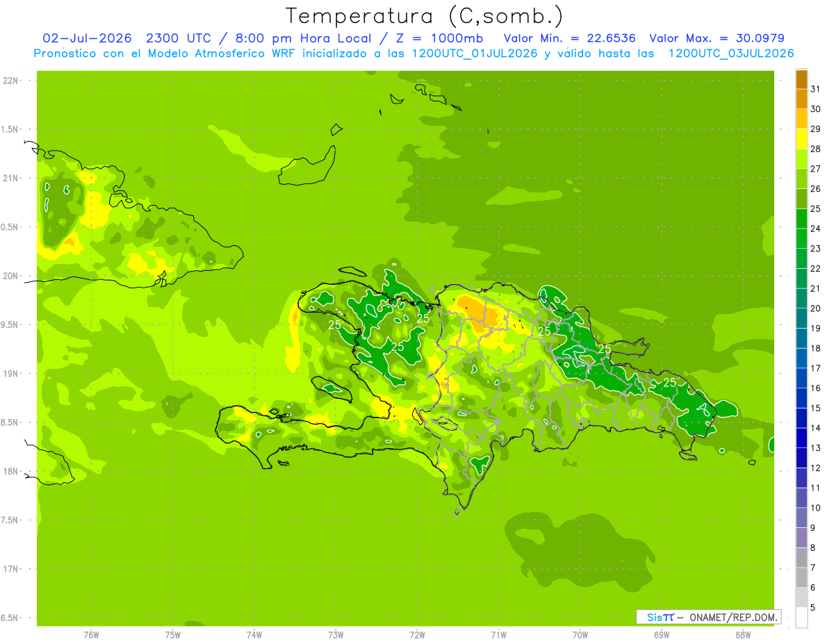Screen dimensions: 834x644
Task: Click the "19N" latitude label
Action: (11, 374)
